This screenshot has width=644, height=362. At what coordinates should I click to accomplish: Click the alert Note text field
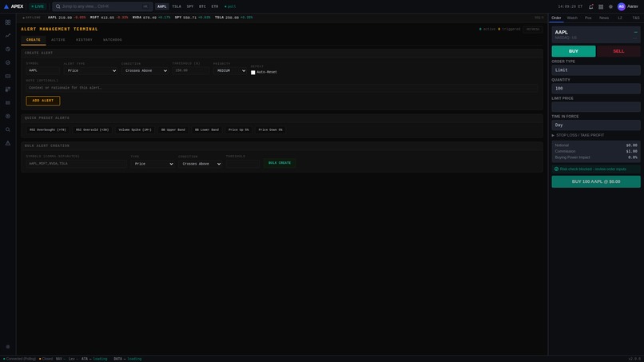tap(282, 88)
